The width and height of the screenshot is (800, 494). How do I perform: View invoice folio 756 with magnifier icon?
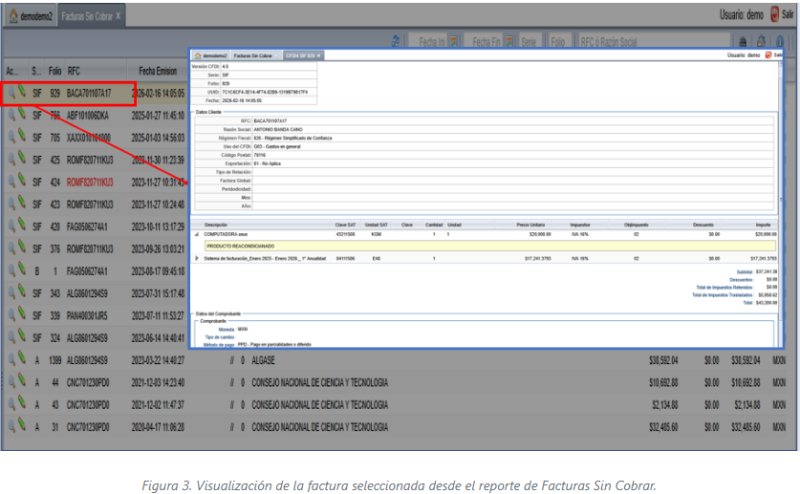pos(11,116)
